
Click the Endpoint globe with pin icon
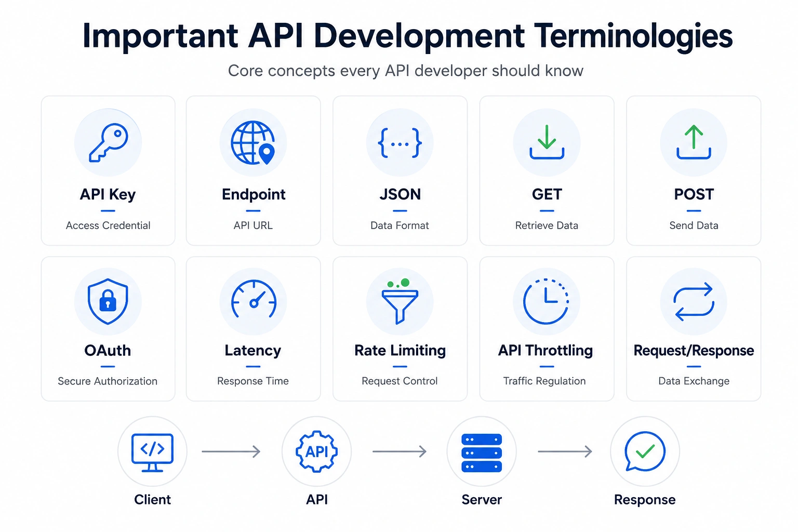(x=253, y=143)
